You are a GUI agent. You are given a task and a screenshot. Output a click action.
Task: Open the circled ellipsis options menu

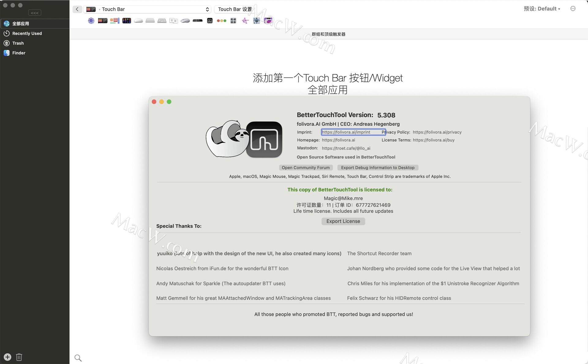tap(573, 9)
